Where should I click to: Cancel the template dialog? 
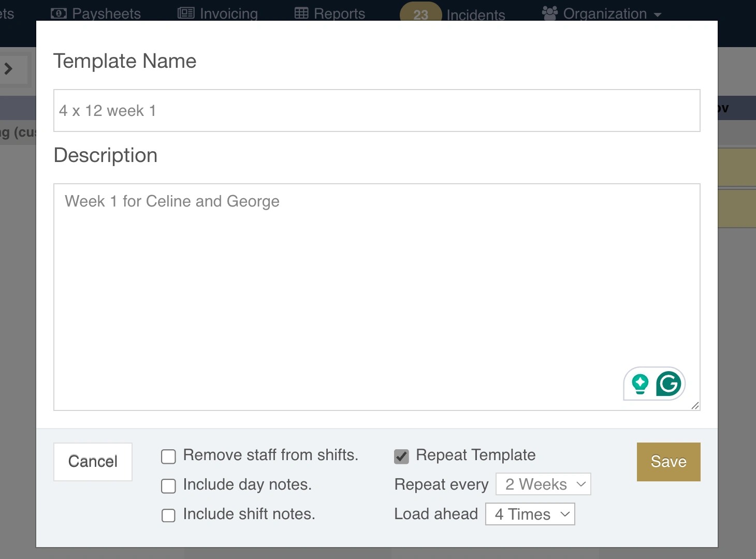(x=93, y=462)
